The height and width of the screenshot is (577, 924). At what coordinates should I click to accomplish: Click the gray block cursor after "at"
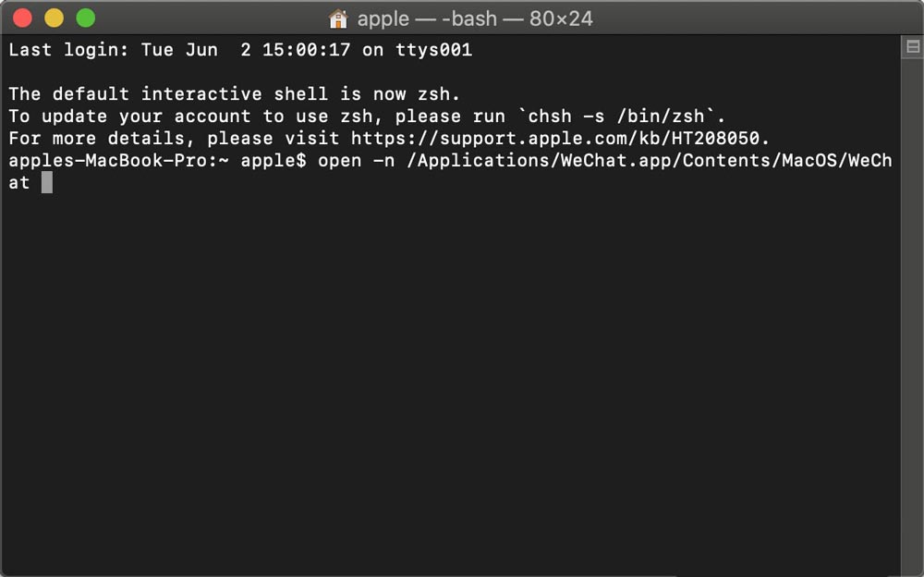[x=47, y=182]
